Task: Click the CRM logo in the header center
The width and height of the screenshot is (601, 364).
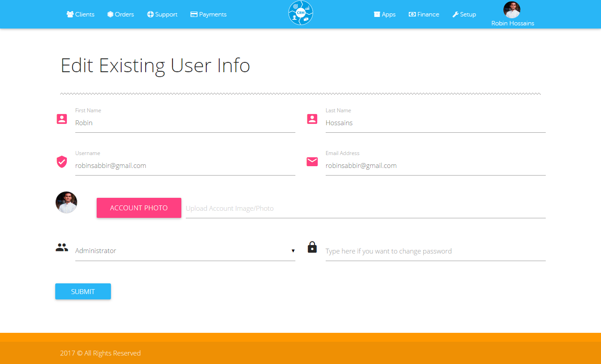Action: (x=301, y=13)
